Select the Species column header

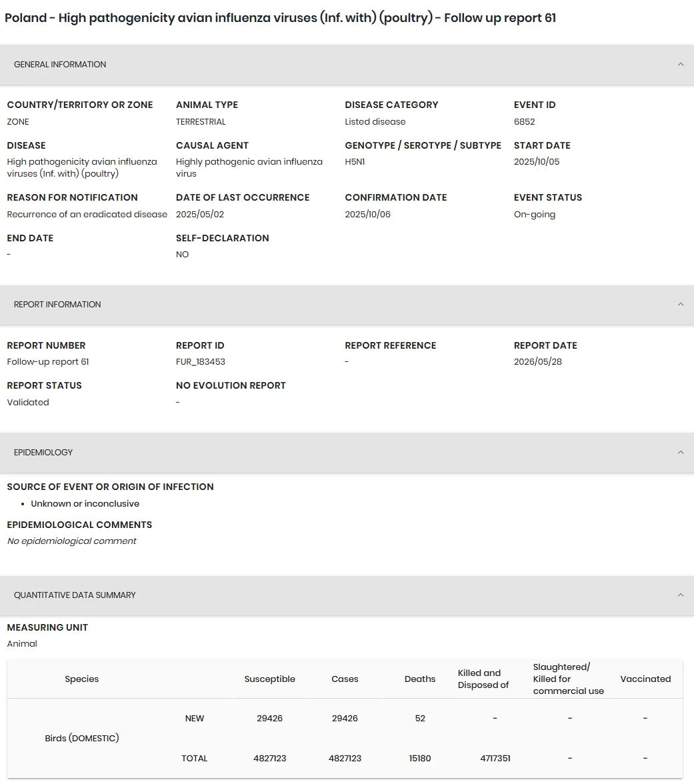pyautogui.click(x=82, y=679)
